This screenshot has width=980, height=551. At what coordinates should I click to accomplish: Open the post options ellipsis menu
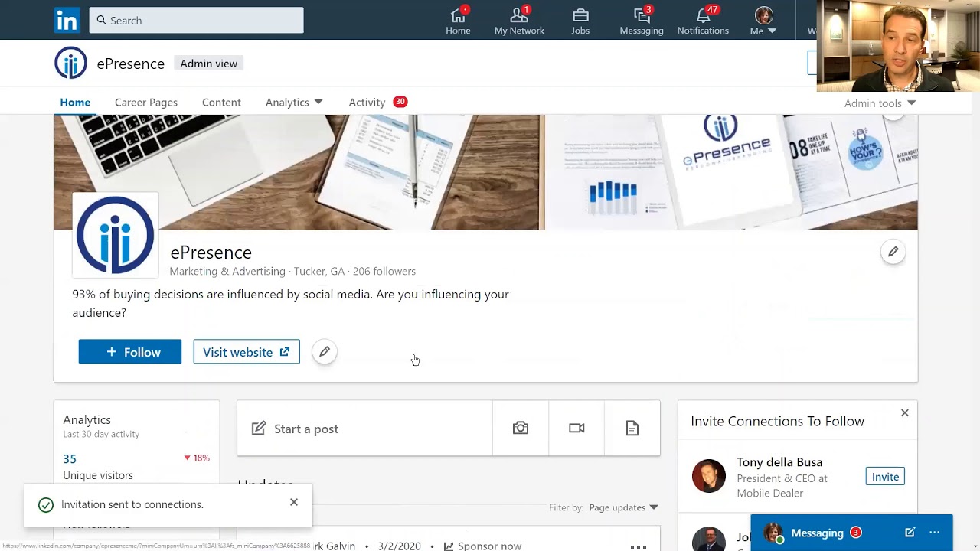pyautogui.click(x=639, y=546)
